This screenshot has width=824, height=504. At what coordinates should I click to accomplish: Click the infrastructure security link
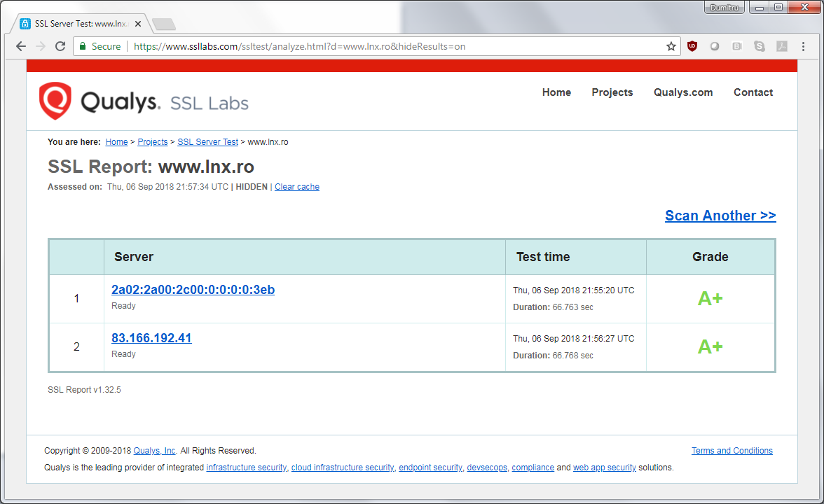[247, 468]
